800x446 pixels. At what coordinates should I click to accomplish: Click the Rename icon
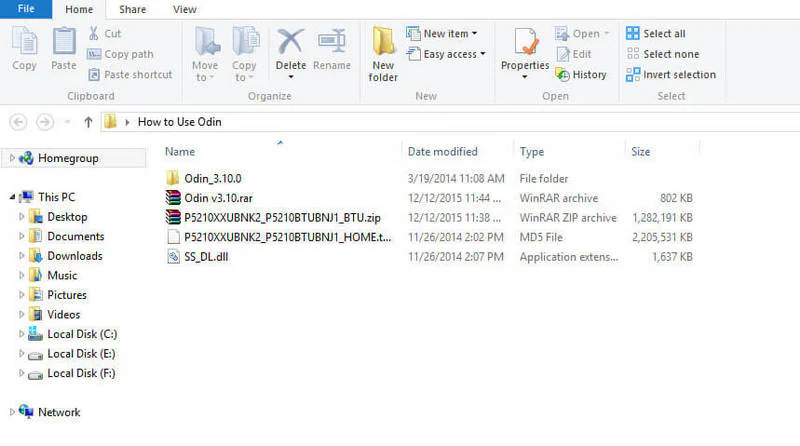[x=332, y=41]
